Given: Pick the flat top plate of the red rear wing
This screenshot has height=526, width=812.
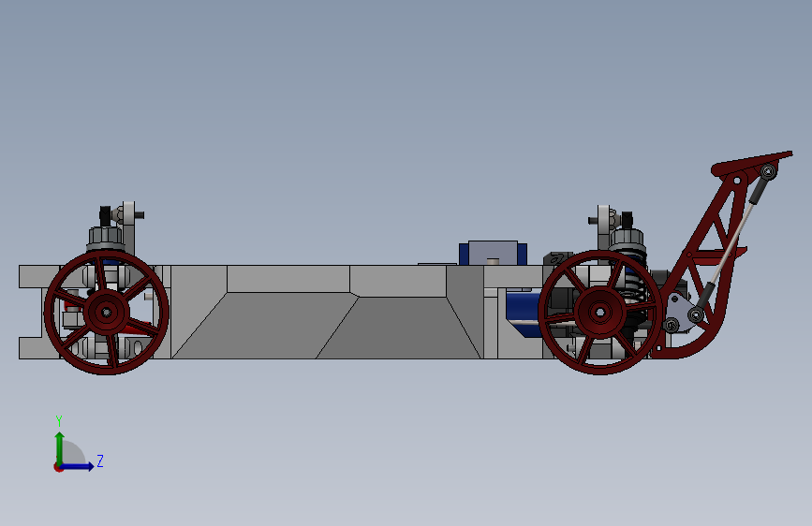Looking at the screenshot, I should pos(752,162).
